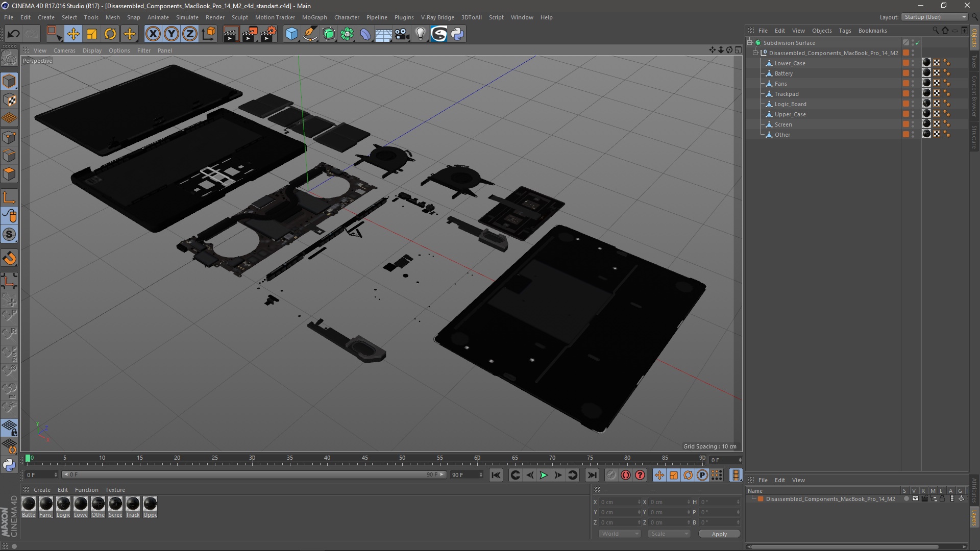This screenshot has height=551, width=980.
Task: Open the Simulate menu
Action: click(187, 17)
